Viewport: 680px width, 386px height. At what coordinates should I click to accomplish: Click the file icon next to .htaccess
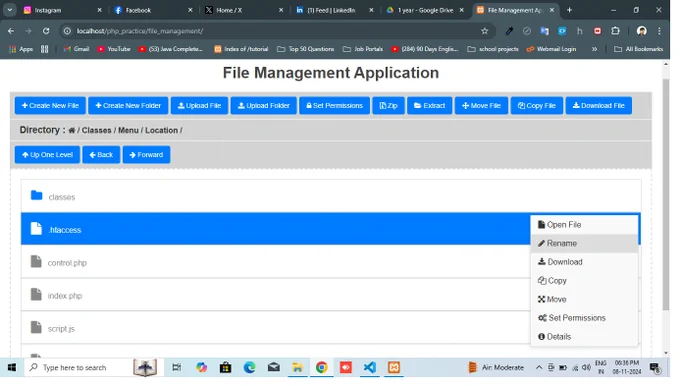pos(36,229)
